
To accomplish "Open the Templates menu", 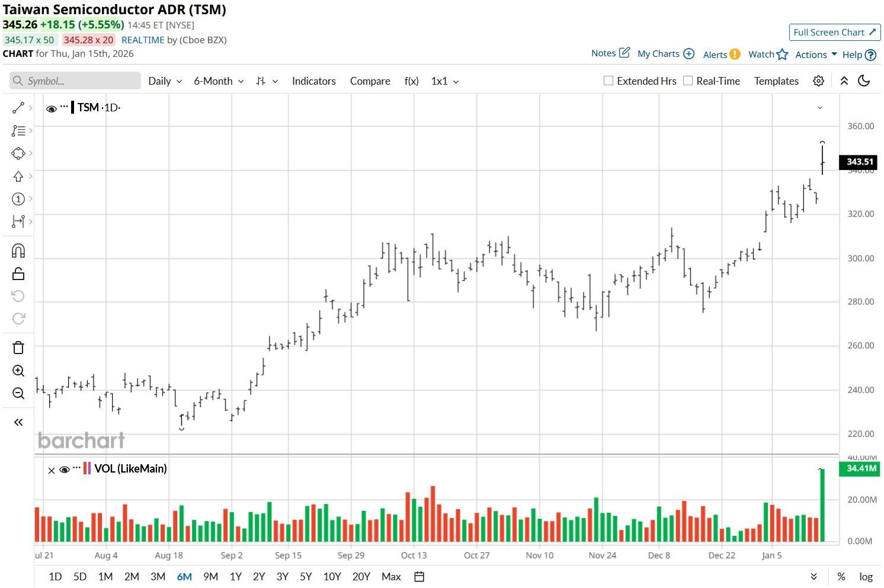I will coord(776,81).
